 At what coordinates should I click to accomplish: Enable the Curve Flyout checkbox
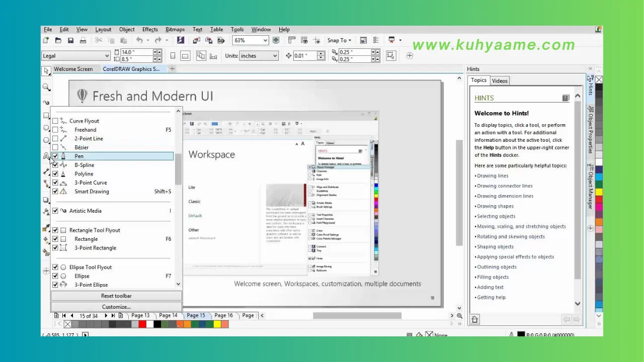point(55,121)
